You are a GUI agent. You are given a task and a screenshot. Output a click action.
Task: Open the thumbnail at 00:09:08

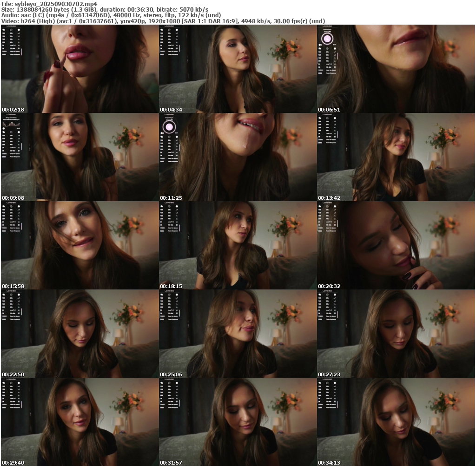[x=79, y=157]
